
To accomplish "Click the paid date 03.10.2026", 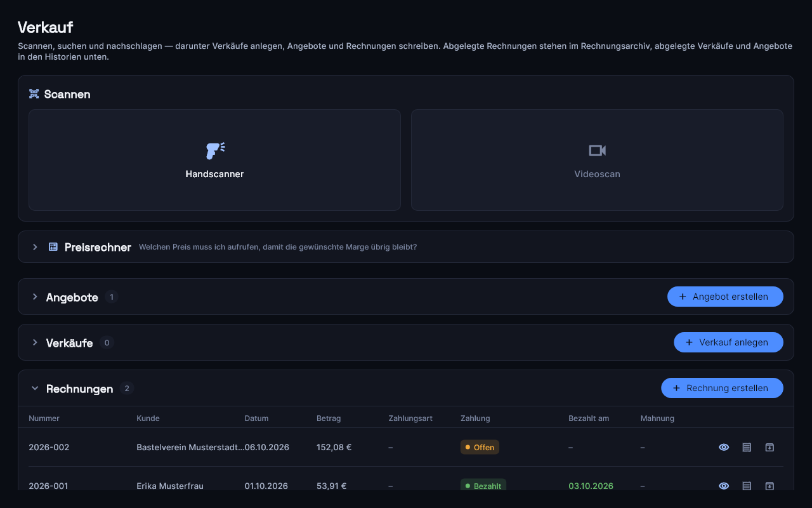I will click(x=591, y=486).
